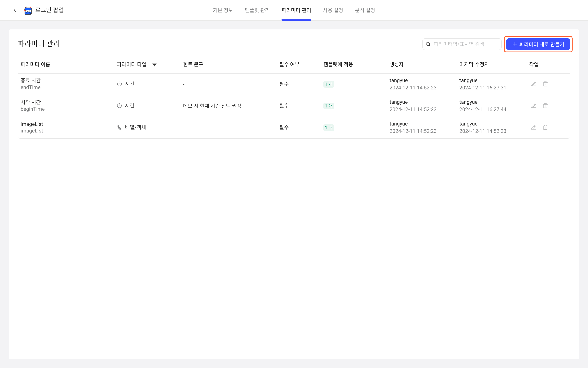Click the 시작 시간 parameter name

pyautogui.click(x=31, y=102)
